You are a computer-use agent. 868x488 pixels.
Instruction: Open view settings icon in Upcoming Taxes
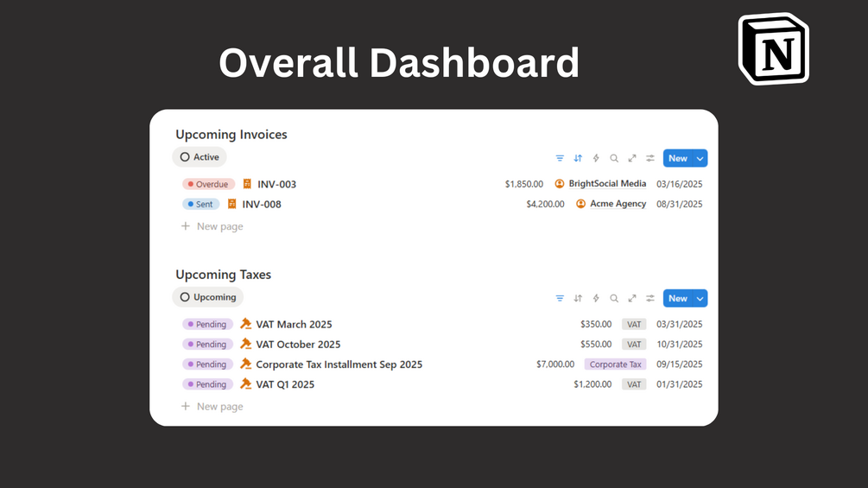(x=650, y=298)
